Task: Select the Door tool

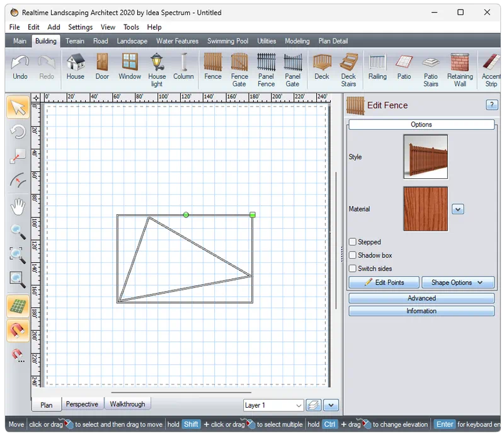Action: [102, 68]
